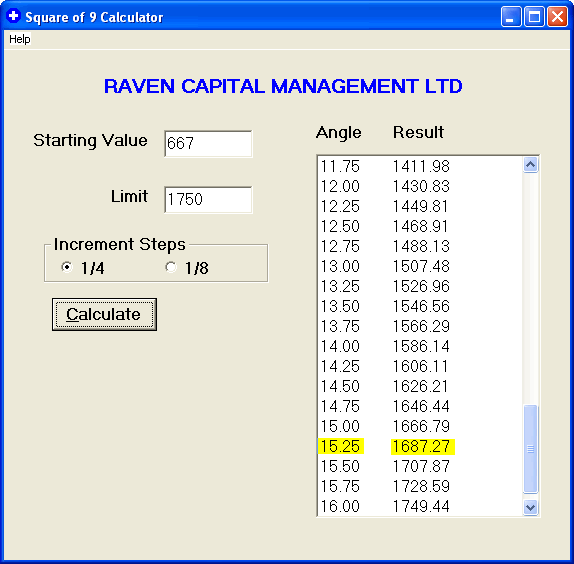Select the 15.00 row with result 1666.79

coord(420,426)
